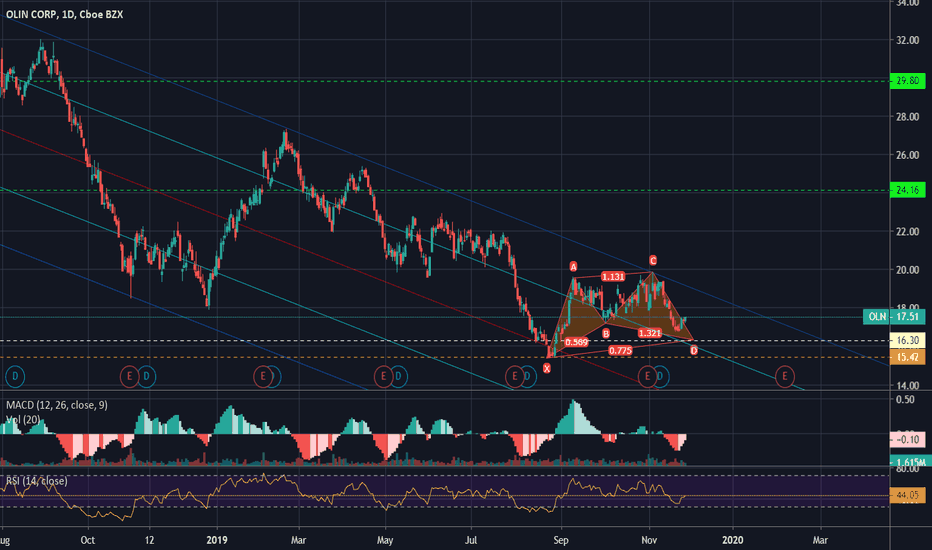
Task: Click the leftmost dividend D marker
Action: click(15, 376)
